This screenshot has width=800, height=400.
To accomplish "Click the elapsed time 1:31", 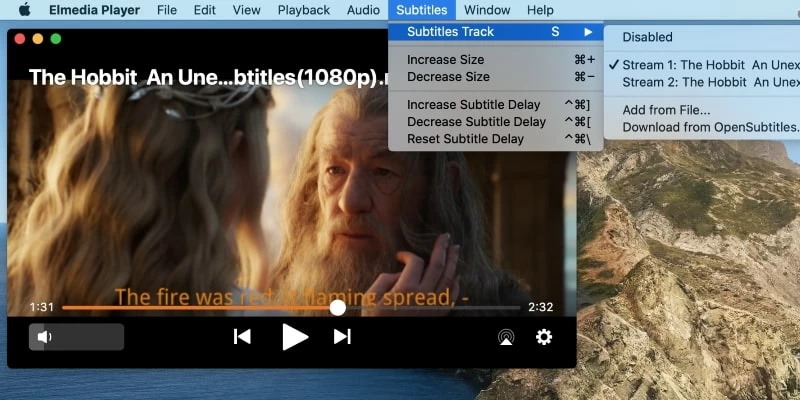I will [41, 308].
